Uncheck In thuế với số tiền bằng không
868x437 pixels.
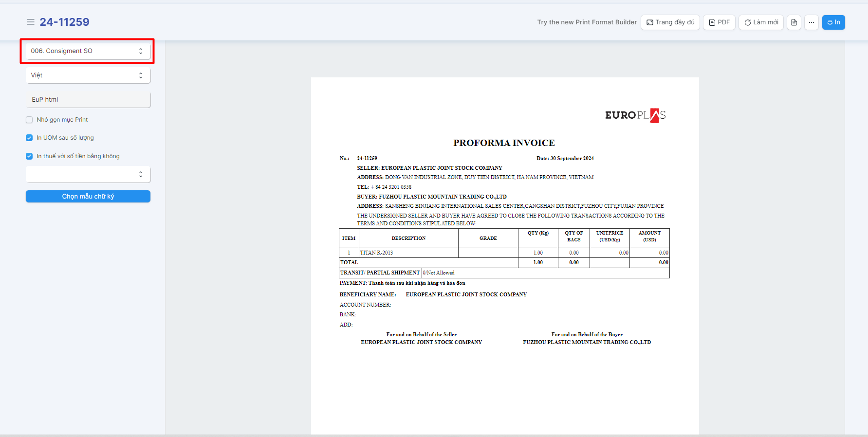29,156
